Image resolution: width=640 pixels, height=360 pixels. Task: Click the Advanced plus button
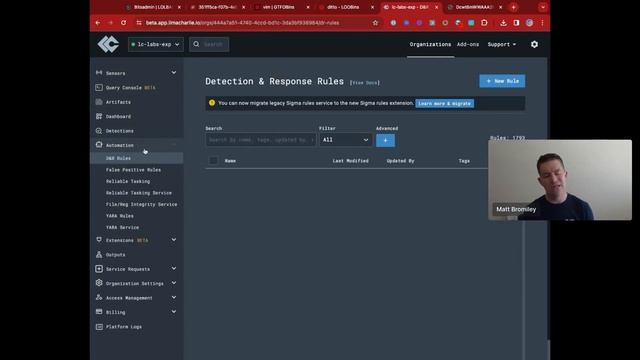(x=385, y=140)
